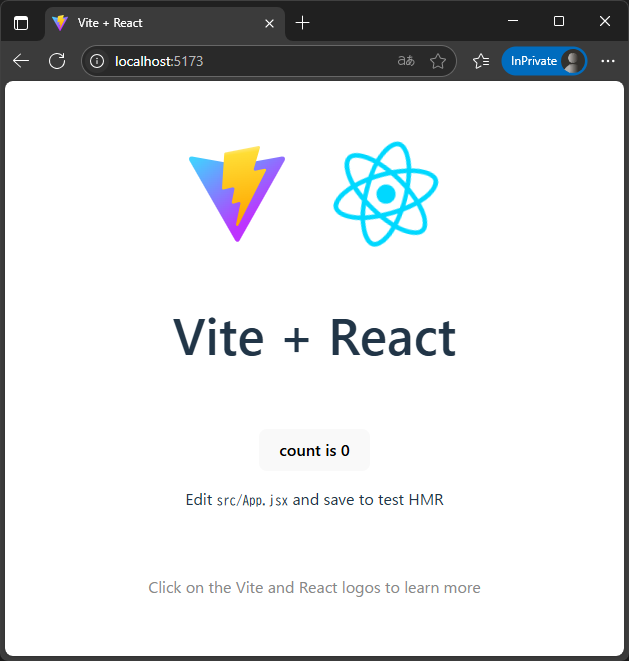This screenshot has height=661, width=629.
Task: Open a new tab with plus button
Action: point(302,23)
